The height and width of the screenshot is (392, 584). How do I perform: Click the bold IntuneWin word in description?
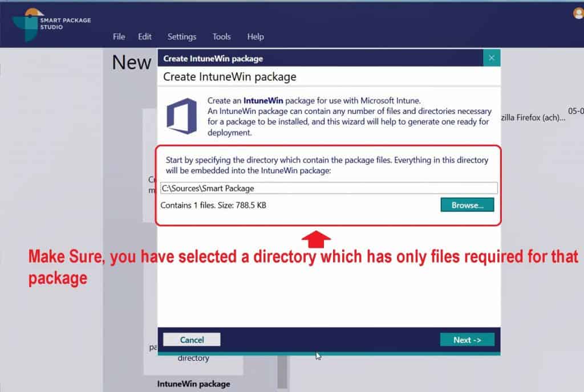click(x=263, y=100)
